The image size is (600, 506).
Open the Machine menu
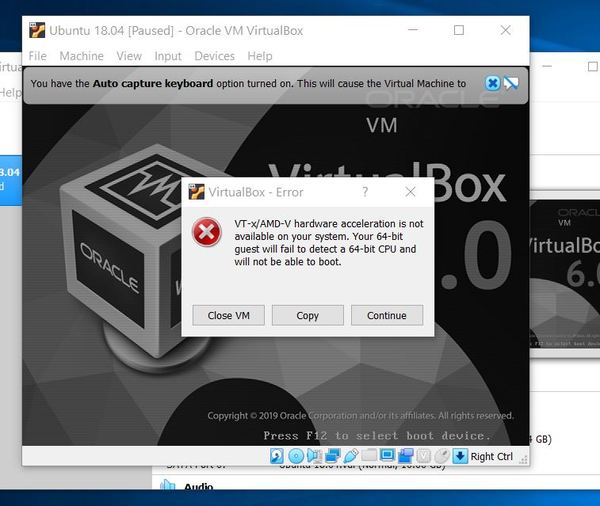pyautogui.click(x=82, y=56)
